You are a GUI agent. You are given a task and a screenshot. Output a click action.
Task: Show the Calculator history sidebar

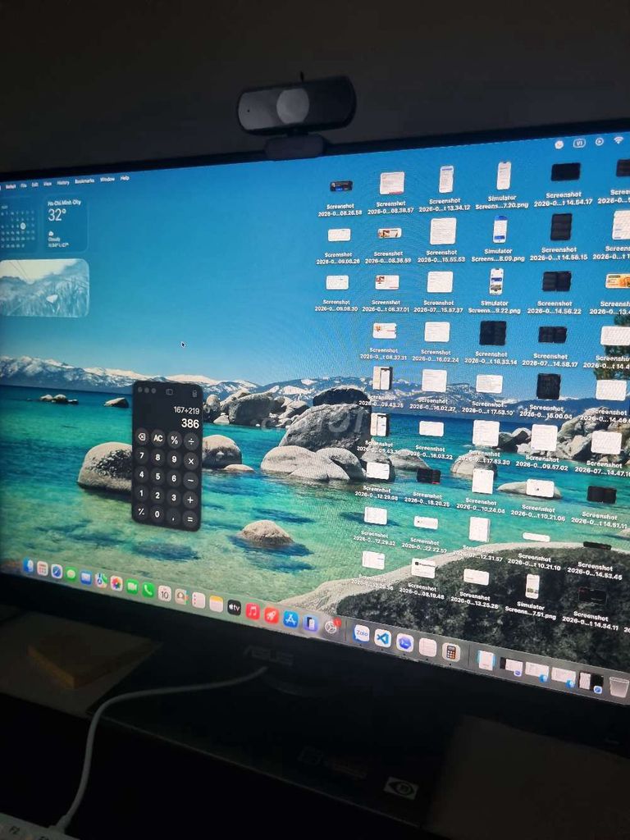click(169, 392)
